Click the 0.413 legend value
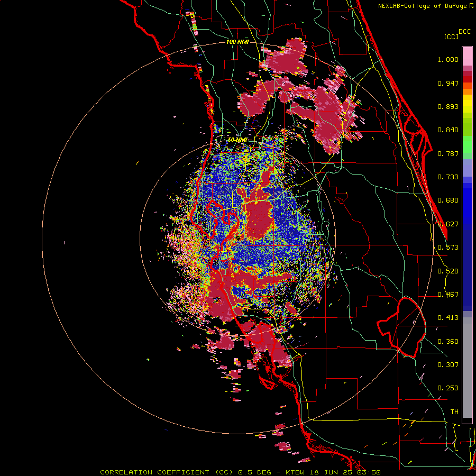The image size is (476, 476). (448, 318)
